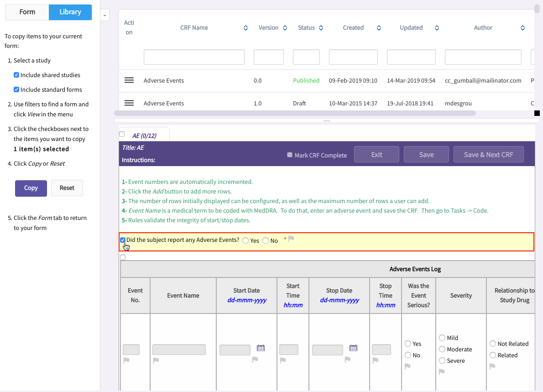Click the Copy button
The width and height of the screenshot is (543, 392).
[x=31, y=188]
